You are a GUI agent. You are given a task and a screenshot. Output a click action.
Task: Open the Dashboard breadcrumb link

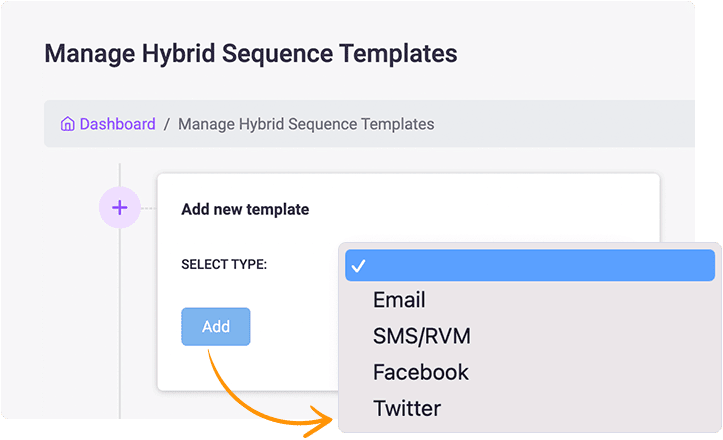click(x=117, y=125)
